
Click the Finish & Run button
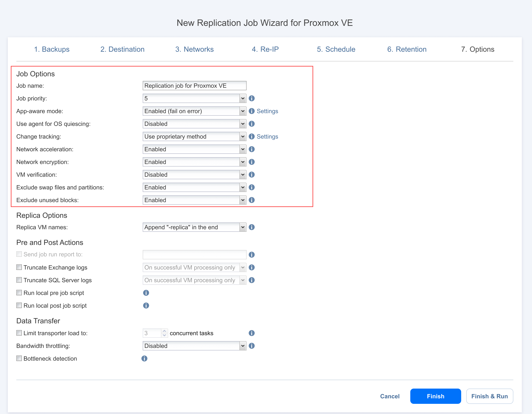[489, 396]
